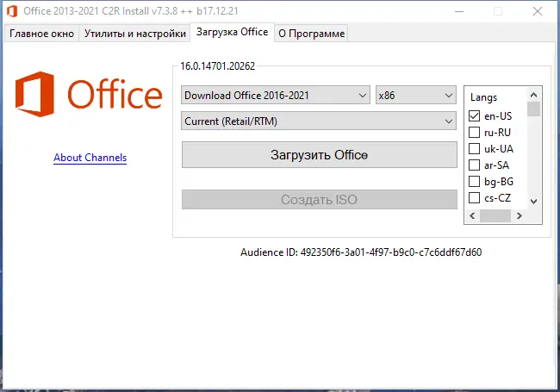Open the About Channels link
The height and width of the screenshot is (392, 560).
pyautogui.click(x=90, y=158)
